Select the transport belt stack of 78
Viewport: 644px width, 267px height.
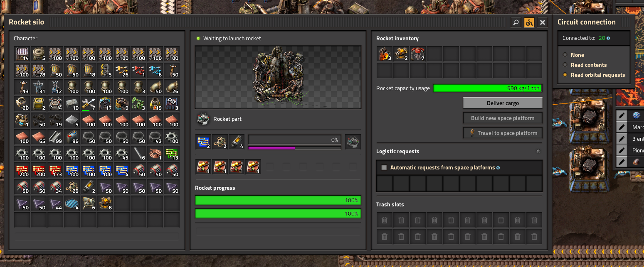[x=39, y=70]
